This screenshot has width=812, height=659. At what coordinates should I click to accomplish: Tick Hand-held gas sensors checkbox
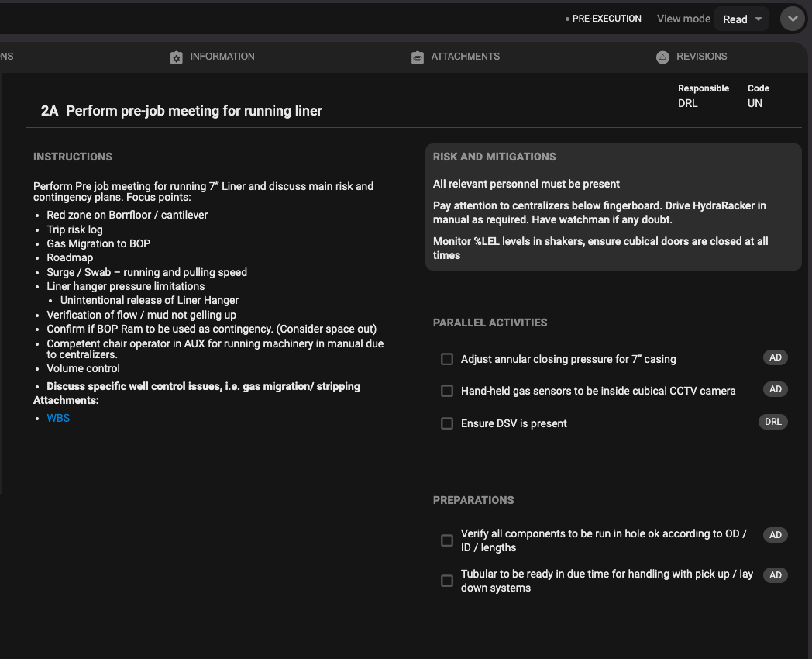[x=447, y=391]
